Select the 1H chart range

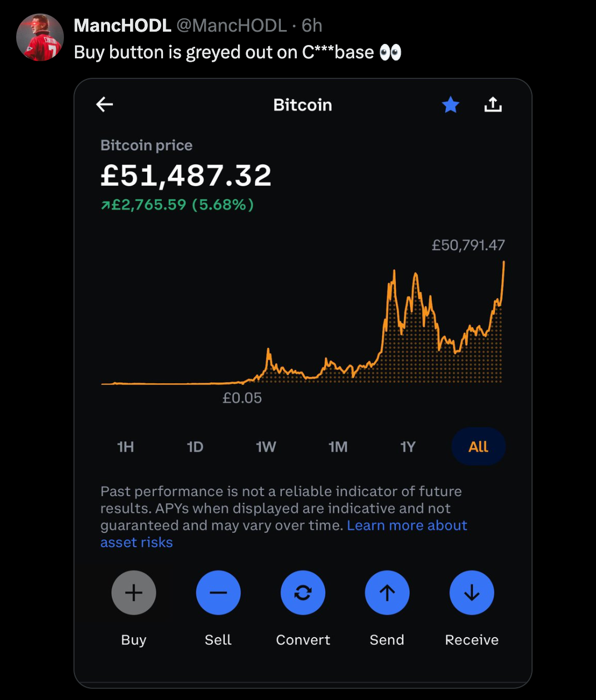[x=126, y=447]
